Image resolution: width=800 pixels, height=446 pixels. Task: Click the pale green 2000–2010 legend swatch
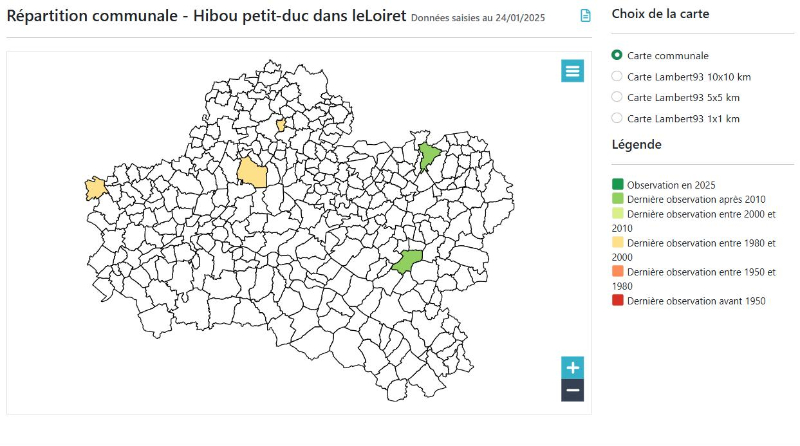click(x=618, y=214)
